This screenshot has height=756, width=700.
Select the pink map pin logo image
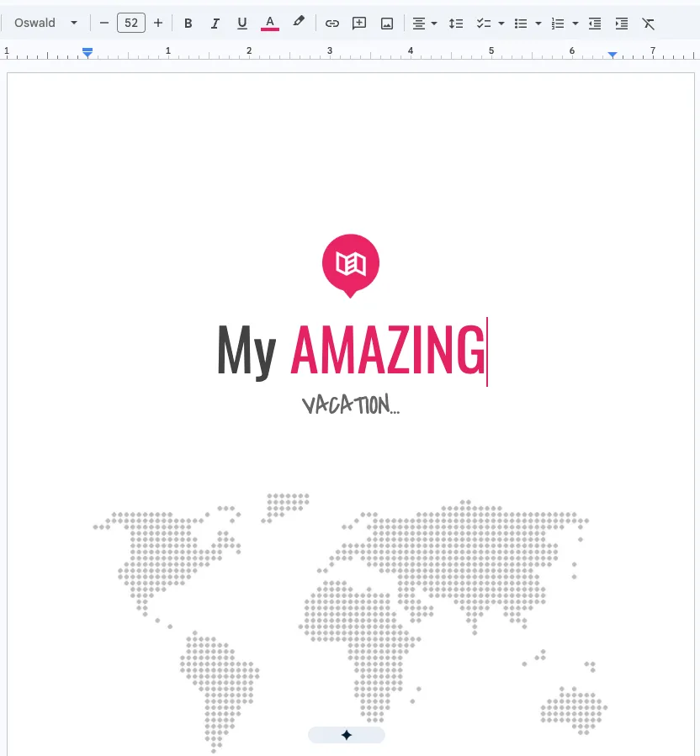point(351,266)
